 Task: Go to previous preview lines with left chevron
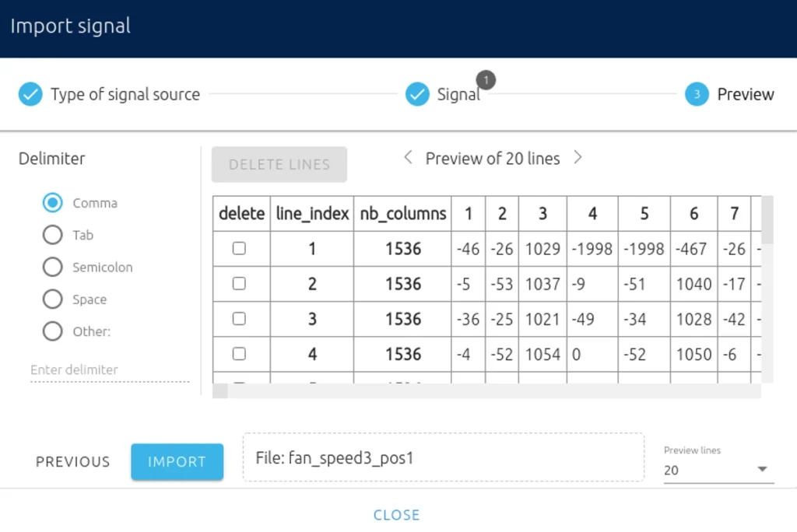click(x=408, y=158)
